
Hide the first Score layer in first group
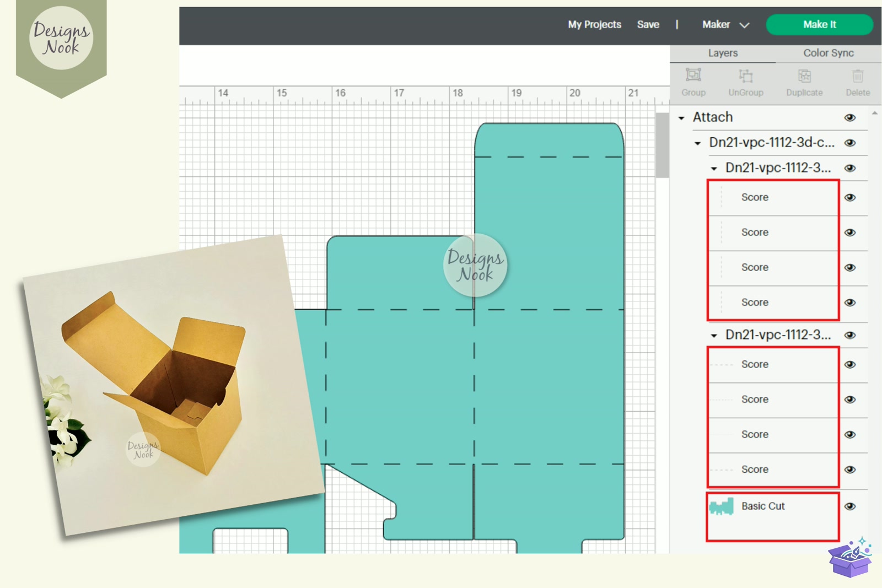(x=850, y=197)
